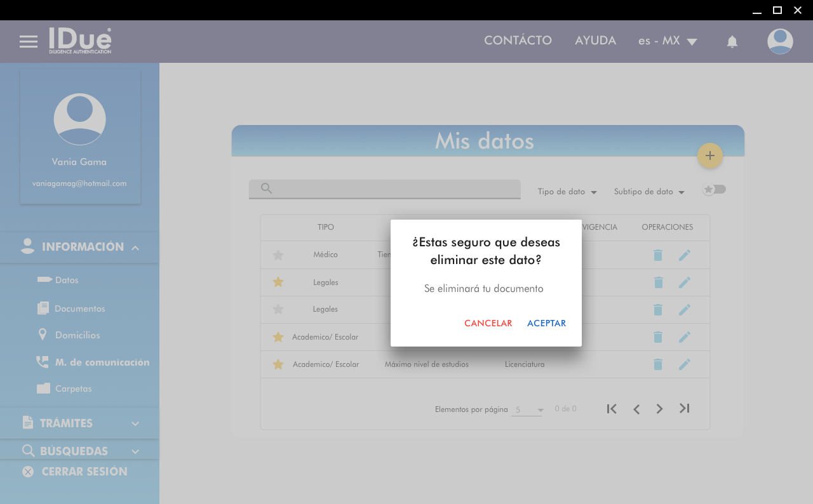Open the Subtipo de dato dropdown

point(648,192)
